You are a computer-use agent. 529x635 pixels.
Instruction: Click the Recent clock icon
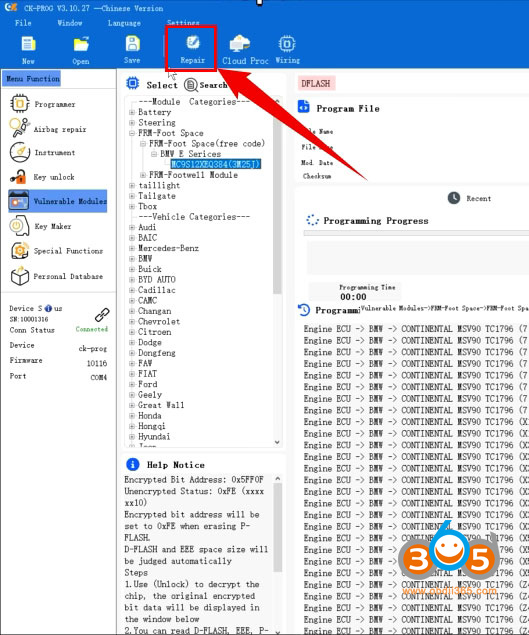point(454,198)
